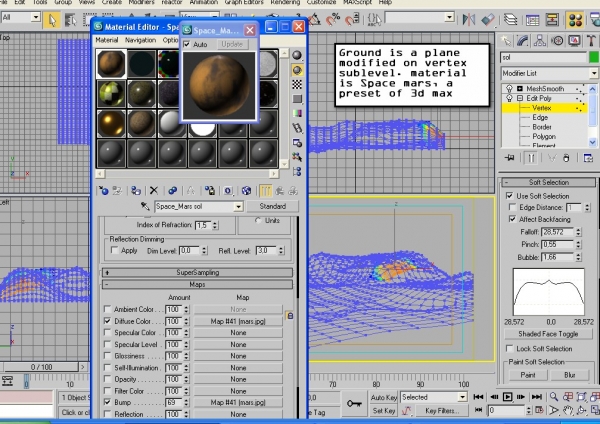Disable the Diffuse Color map checkbox

pos(108,321)
